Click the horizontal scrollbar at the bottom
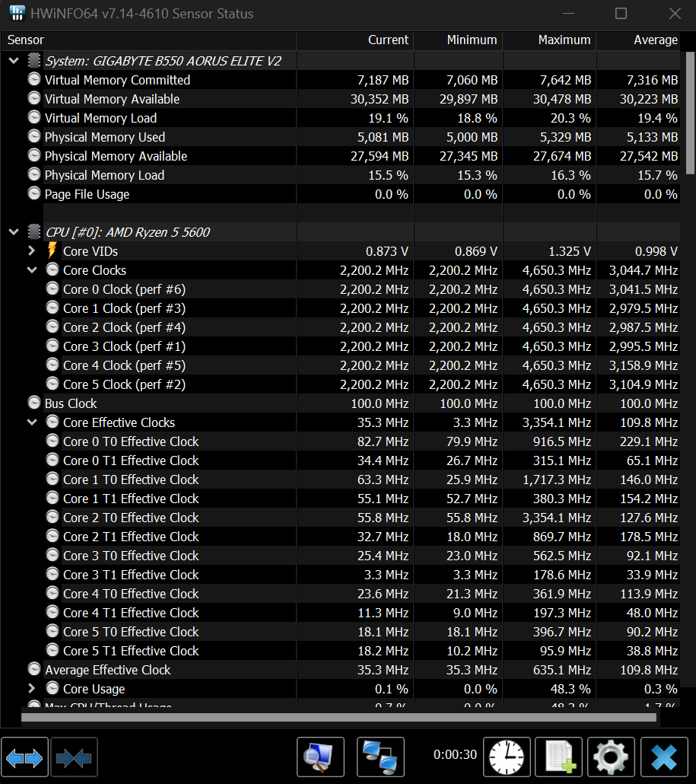 pyautogui.click(x=338, y=718)
